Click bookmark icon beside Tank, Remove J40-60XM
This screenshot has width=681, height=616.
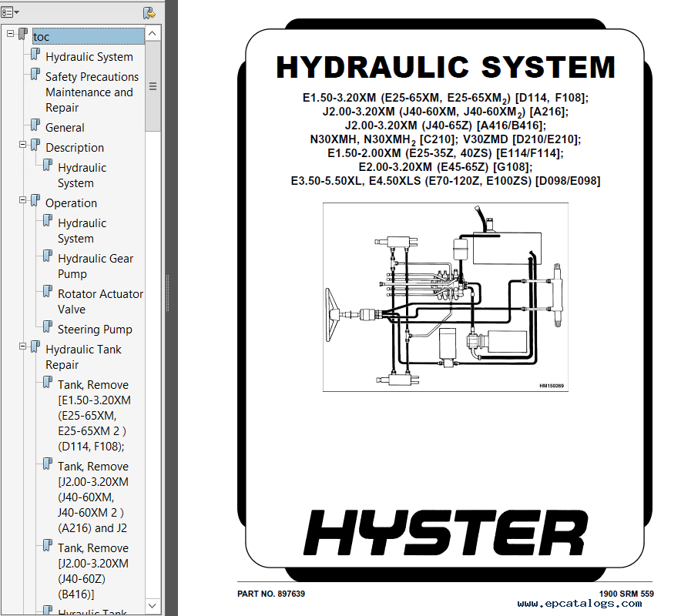[47, 464]
